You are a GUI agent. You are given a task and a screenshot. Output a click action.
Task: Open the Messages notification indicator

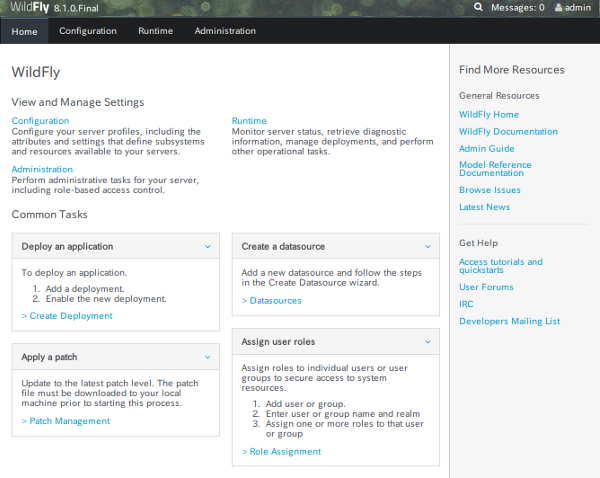[x=516, y=7]
